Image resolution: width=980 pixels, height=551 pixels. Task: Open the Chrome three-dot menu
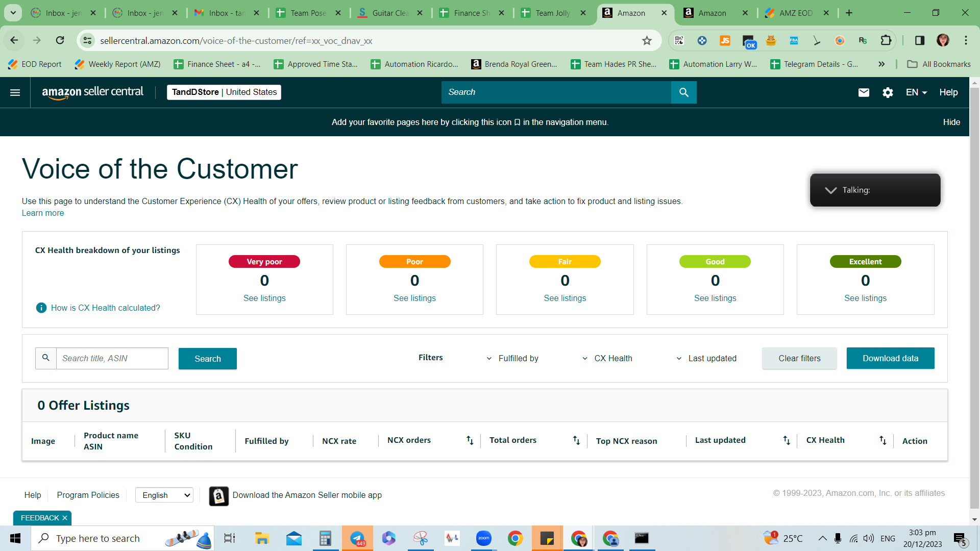[x=966, y=40]
